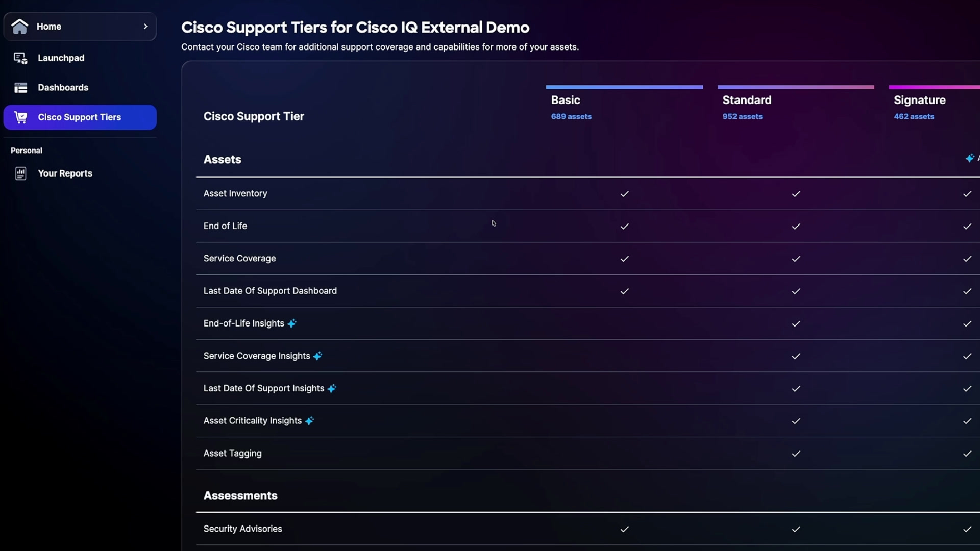Click the Dashboards icon in sidebar
Image resolution: width=980 pixels, height=551 pixels.
[20, 88]
